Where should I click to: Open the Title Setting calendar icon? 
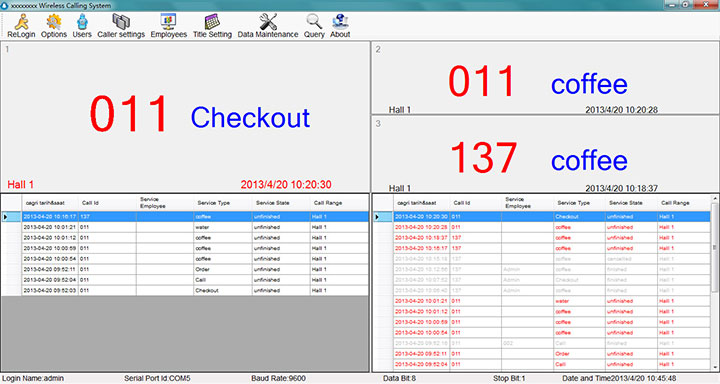click(x=212, y=22)
